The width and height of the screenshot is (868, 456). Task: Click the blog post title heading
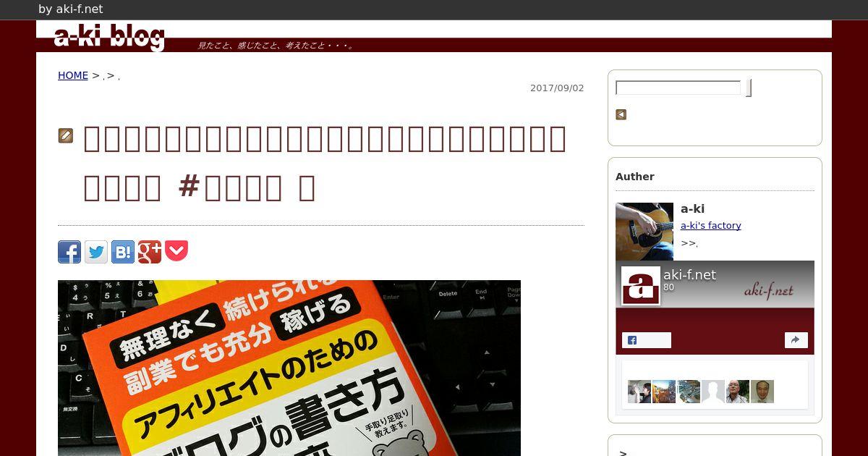click(x=325, y=163)
